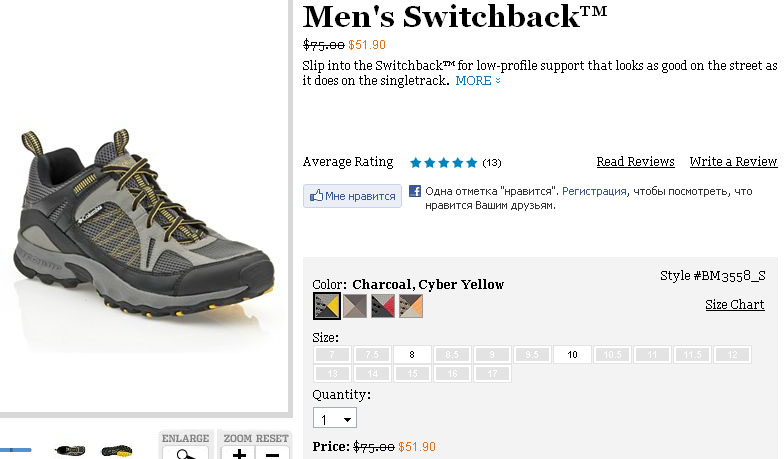Select the top-view shoe thumbnail
784x459 pixels.
70,451
